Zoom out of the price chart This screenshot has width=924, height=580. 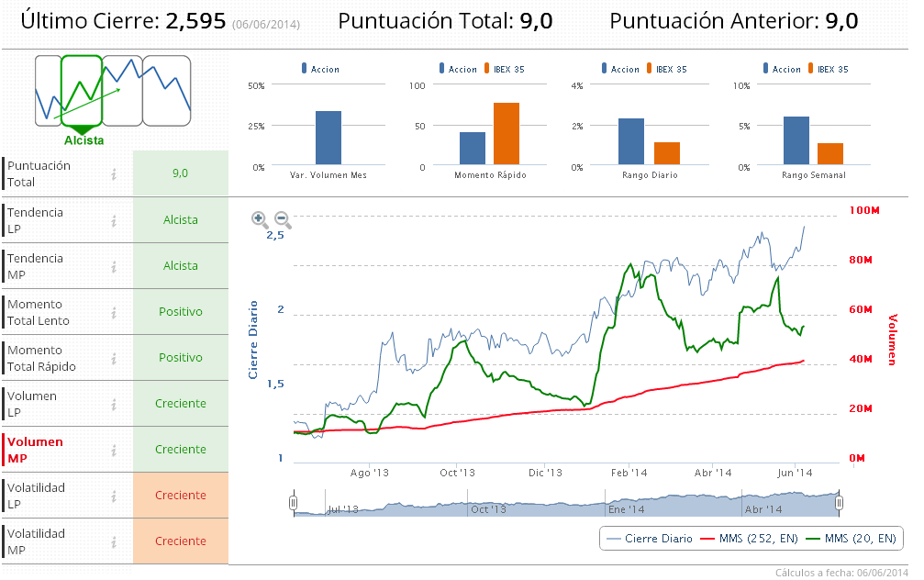[283, 219]
